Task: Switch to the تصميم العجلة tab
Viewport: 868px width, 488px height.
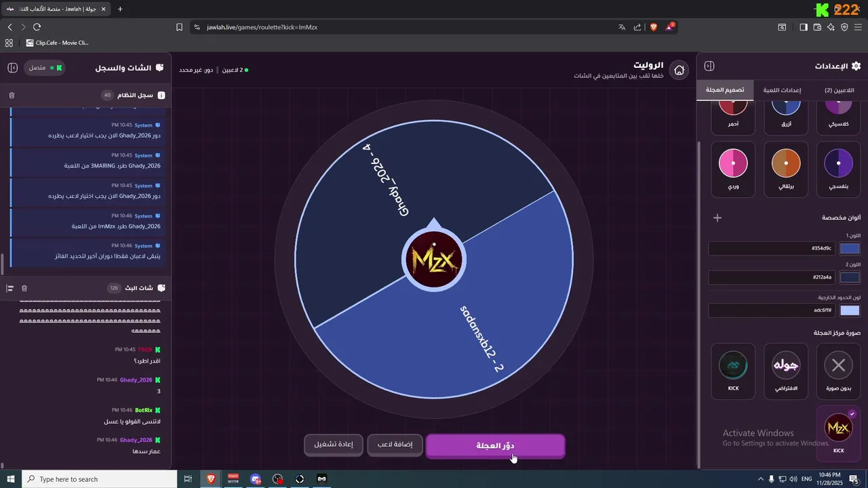Action: (x=725, y=90)
